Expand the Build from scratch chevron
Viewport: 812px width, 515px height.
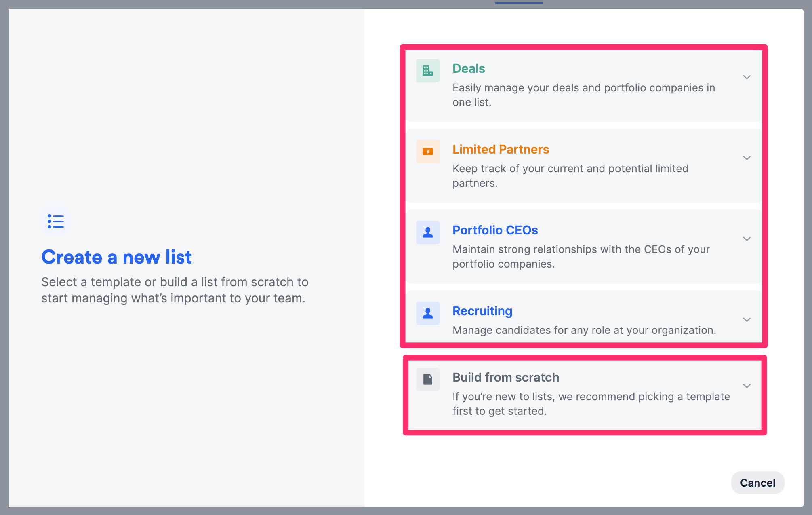(747, 386)
